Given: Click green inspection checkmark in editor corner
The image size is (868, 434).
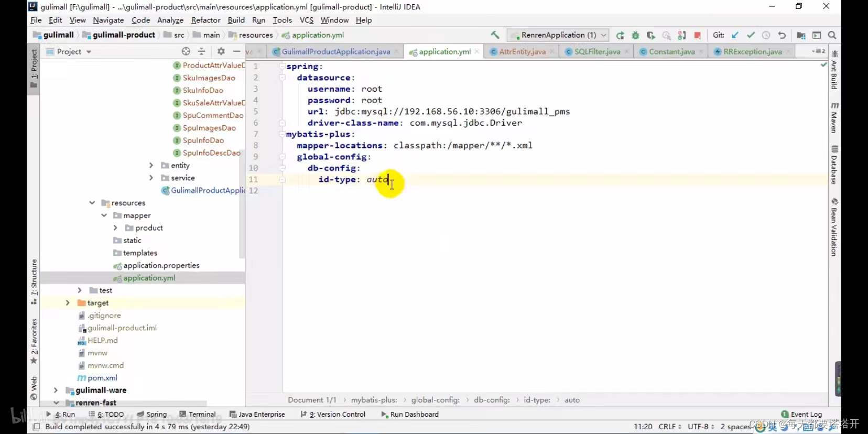Looking at the screenshot, I should (x=823, y=64).
